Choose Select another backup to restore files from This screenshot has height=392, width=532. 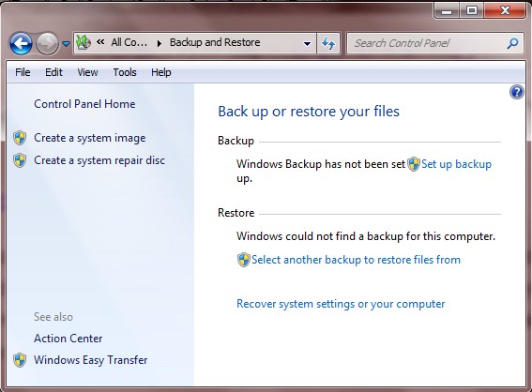[356, 260]
